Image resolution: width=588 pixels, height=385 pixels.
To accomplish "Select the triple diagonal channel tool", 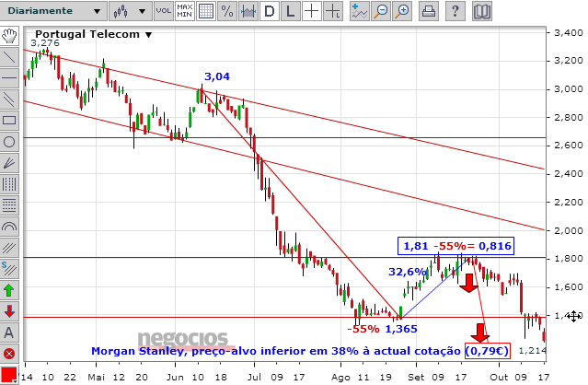I will tap(9, 248).
